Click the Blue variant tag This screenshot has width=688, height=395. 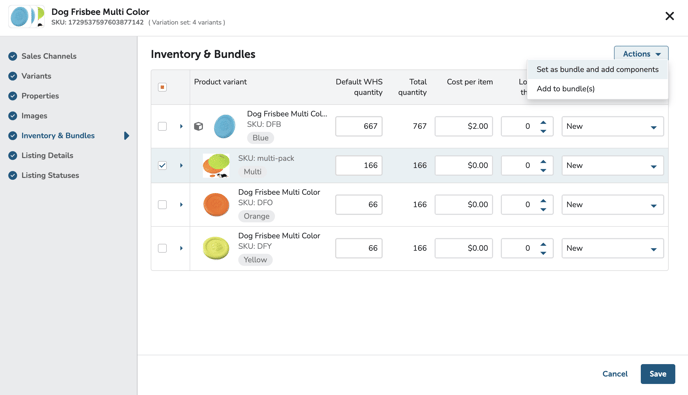coord(260,138)
